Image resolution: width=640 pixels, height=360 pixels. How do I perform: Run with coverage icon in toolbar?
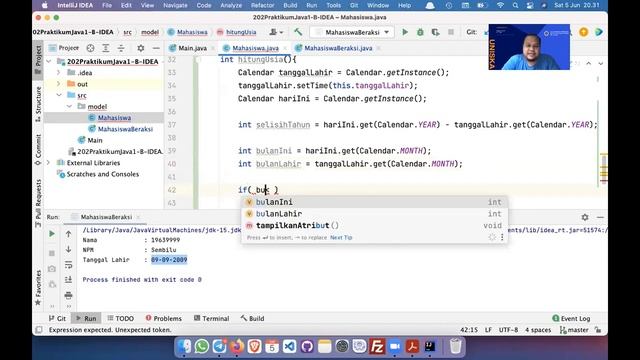[436, 32]
